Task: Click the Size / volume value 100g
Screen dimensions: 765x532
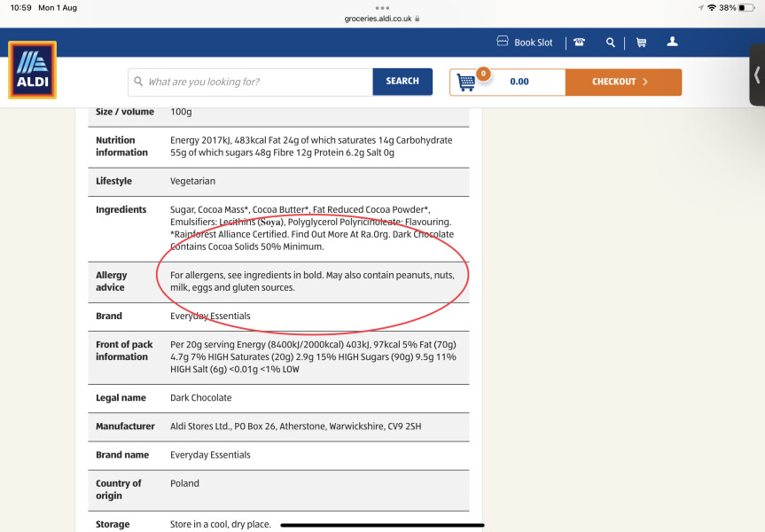Action: coord(181,112)
